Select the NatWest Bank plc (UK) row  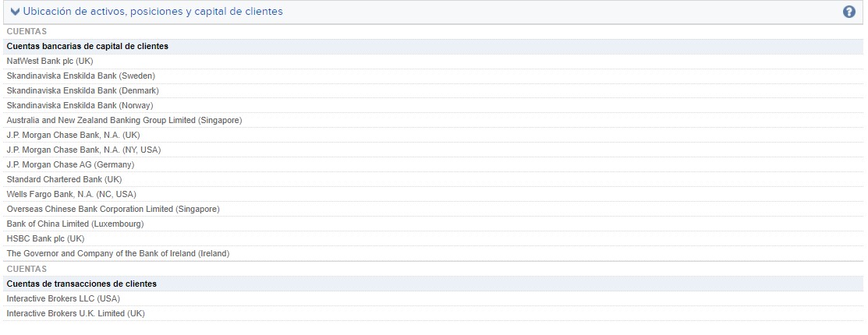(x=50, y=61)
